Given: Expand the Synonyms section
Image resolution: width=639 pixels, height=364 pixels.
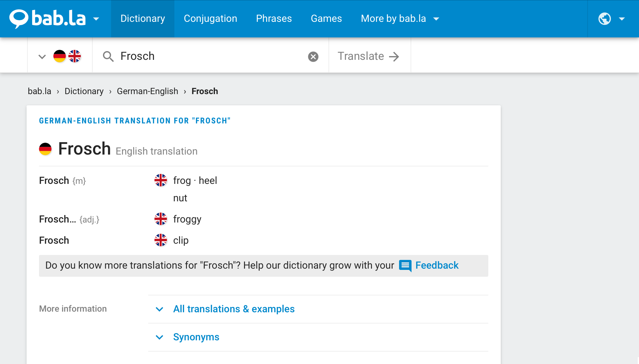Looking at the screenshot, I should pos(196,337).
